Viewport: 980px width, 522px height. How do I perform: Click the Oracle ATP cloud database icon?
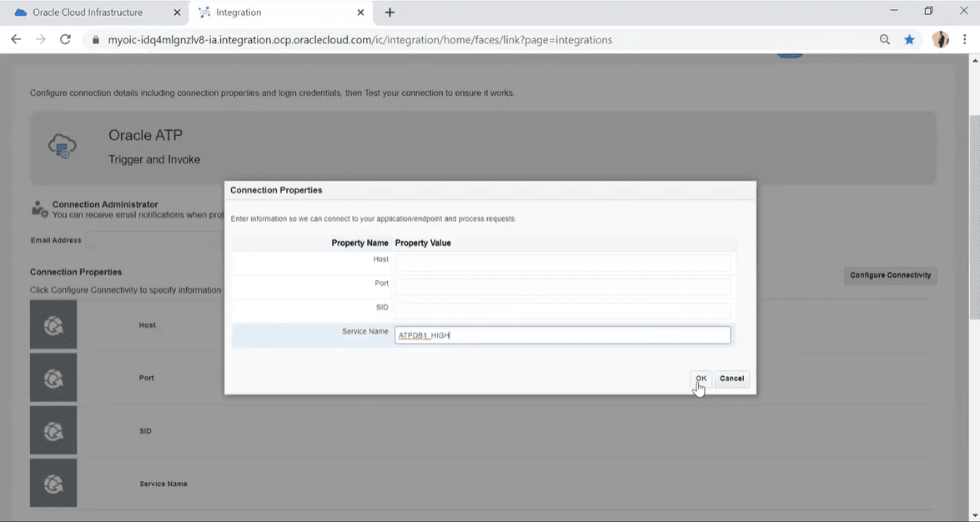(62, 146)
